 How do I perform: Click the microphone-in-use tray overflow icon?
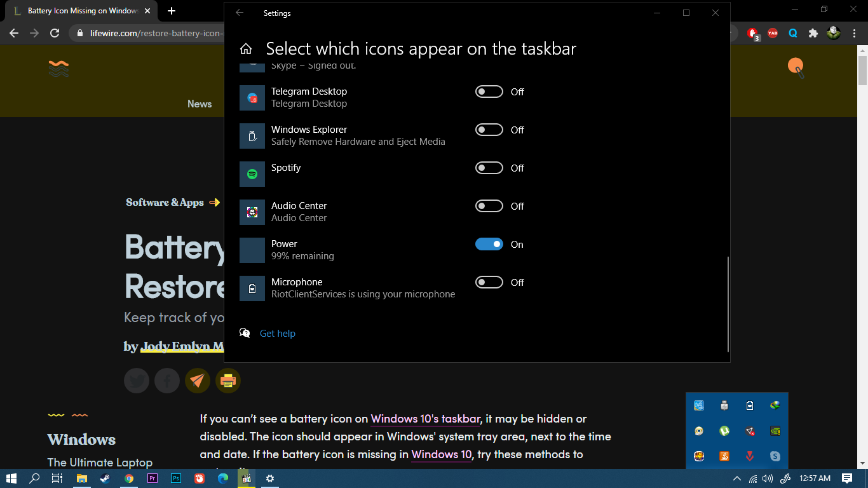[x=750, y=405]
